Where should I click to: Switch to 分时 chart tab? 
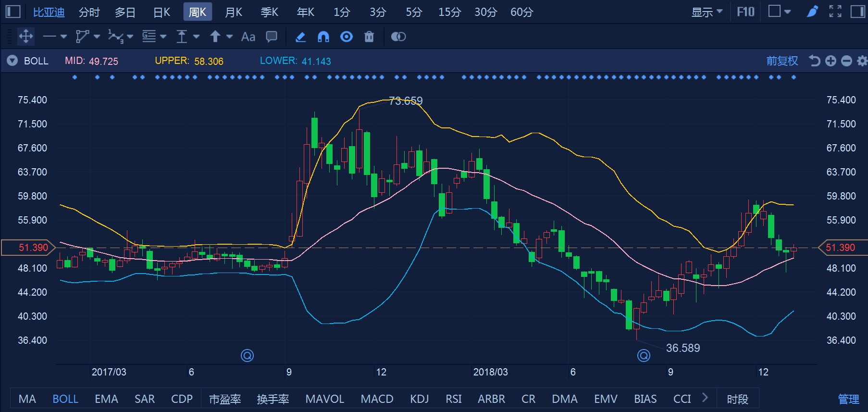click(89, 12)
